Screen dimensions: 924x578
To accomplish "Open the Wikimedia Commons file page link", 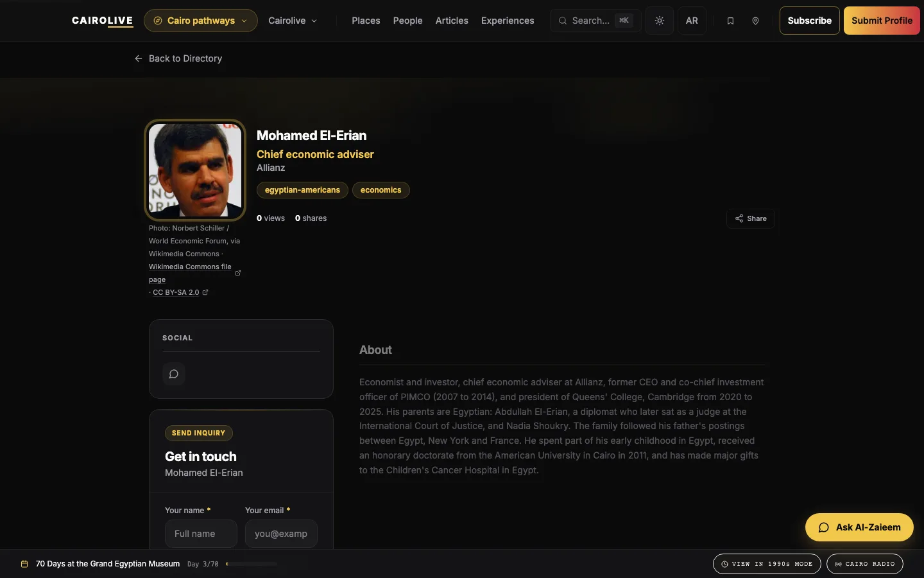I will [194, 273].
